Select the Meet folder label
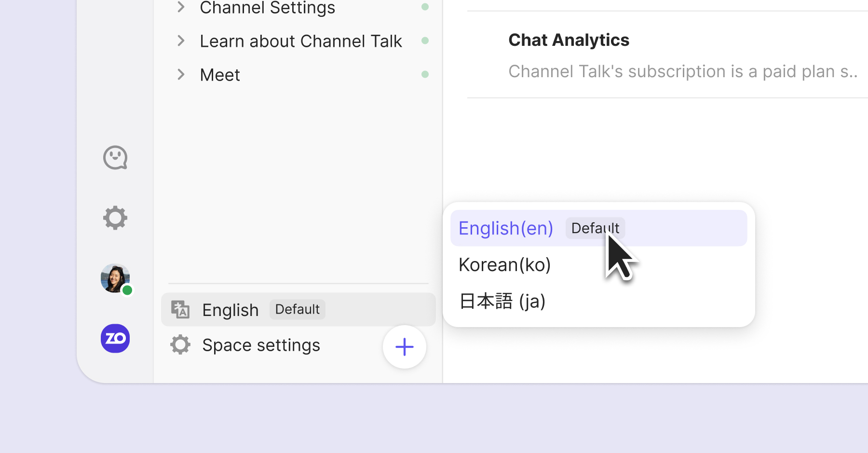 (220, 75)
